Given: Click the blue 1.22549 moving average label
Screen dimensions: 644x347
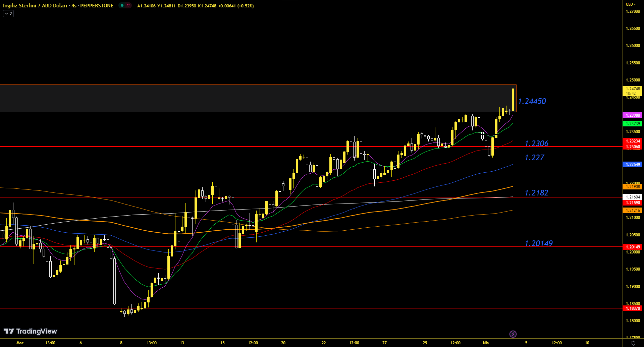Looking at the screenshot, I should [x=632, y=165].
